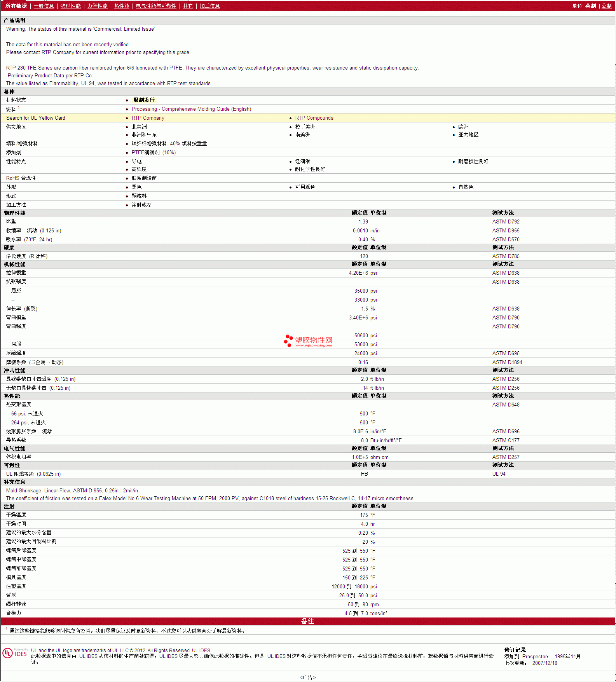Click the 线形膨胀系数 value 8.0E-6
Screen dimensions: 616x682
(360, 431)
